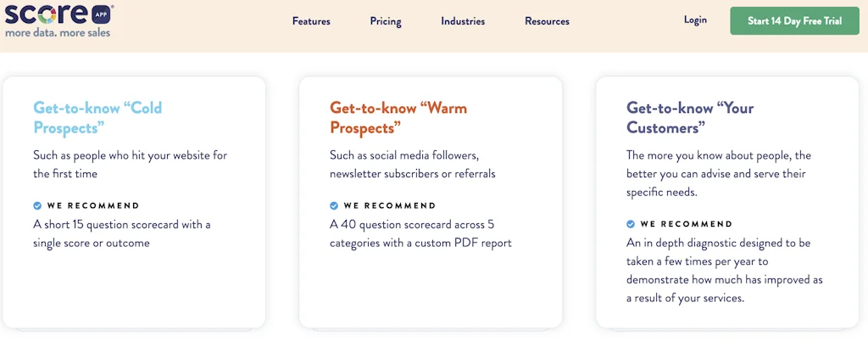The width and height of the screenshot is (868, 342).
Task: Select the 15 question scorecard description
Action: (x=122, y=233)
